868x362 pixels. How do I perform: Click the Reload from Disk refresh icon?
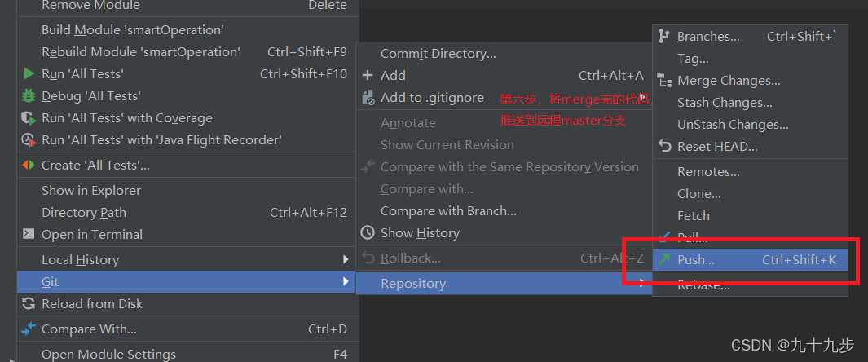click(29, 303)
